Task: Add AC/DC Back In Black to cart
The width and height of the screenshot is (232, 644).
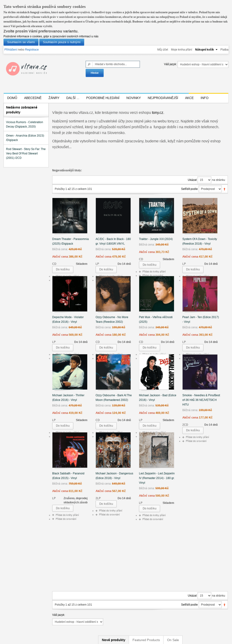Action: [106, 269]
